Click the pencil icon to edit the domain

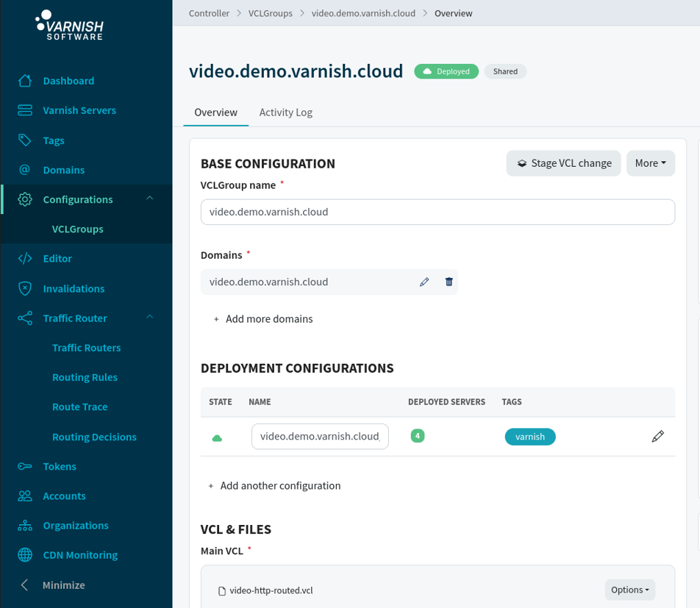[x=424, y=282]
